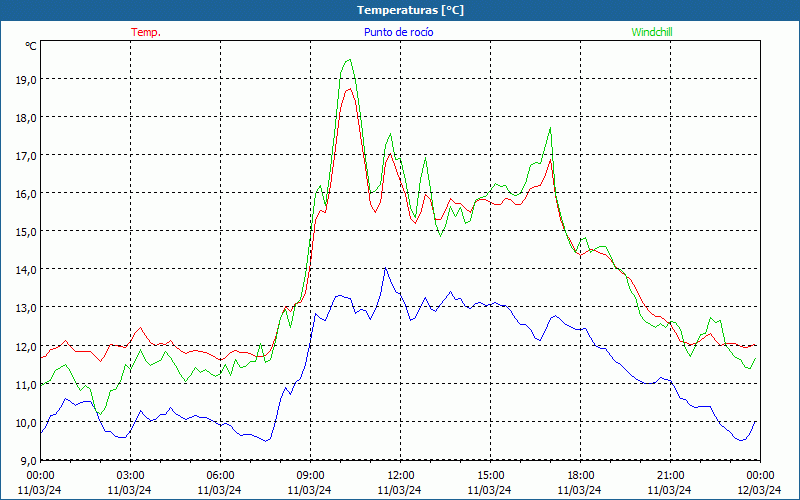The height and width of the screenshot is (500, 800).
Task: Click the 17,0 y-axis value
Action: pyautogui.click(x=27, y=155)
